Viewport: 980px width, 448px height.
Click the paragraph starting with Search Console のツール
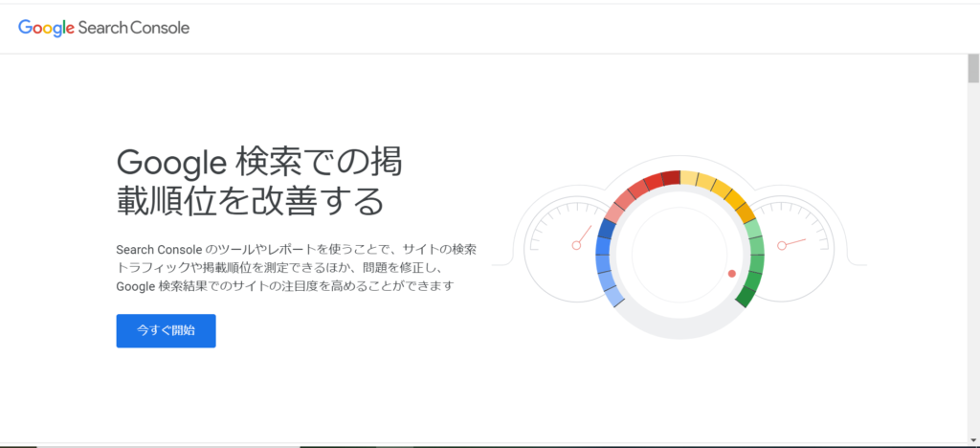(x=297, y=268)
